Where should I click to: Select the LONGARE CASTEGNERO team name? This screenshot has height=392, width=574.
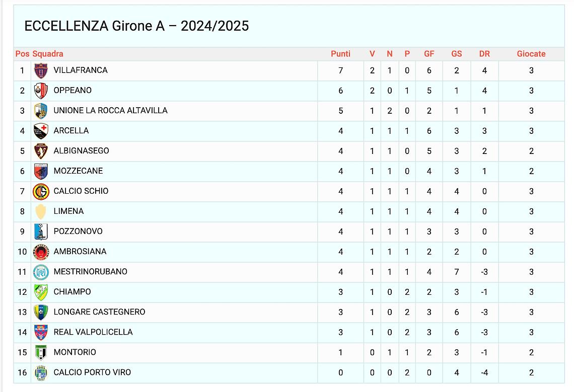(100, 312)
